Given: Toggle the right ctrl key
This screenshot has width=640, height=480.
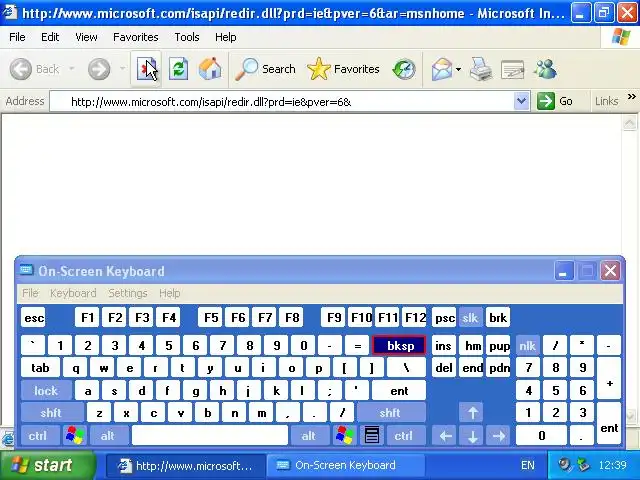Looking at the screenshot, I should pyautogui.click(x=404, y=436).
